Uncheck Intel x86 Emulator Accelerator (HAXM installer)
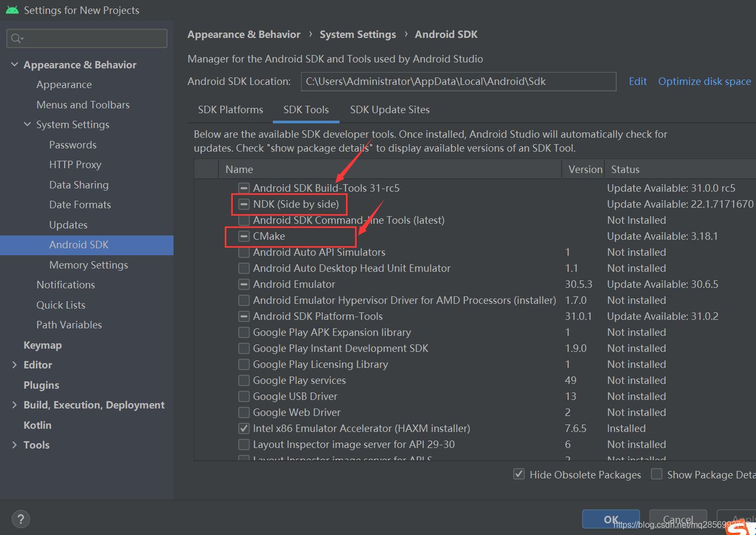This screenshot has height=535, width=756. point(244,428)
